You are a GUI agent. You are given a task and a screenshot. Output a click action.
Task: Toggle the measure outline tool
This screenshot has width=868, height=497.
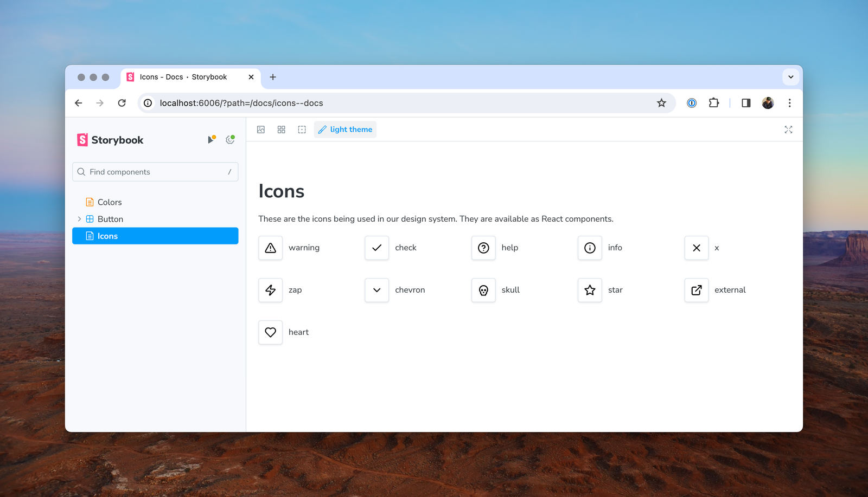click(x=302, y=130)
